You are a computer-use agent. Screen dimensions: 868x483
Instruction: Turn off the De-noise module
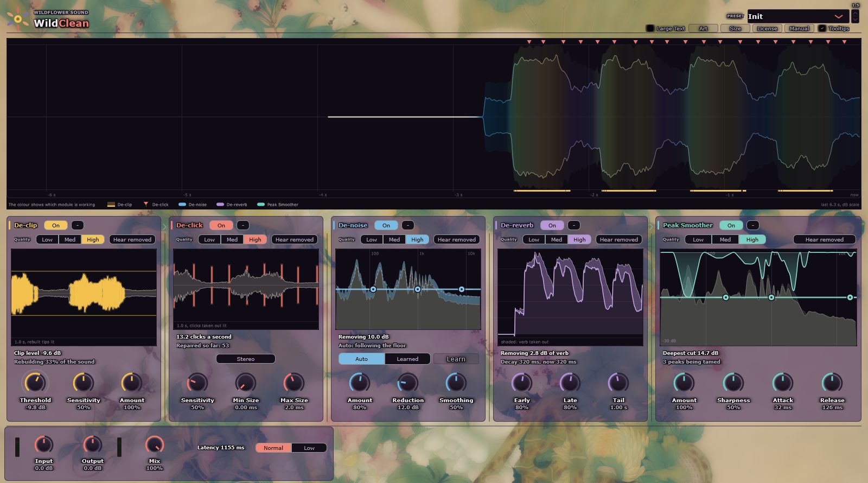[386, 225]
